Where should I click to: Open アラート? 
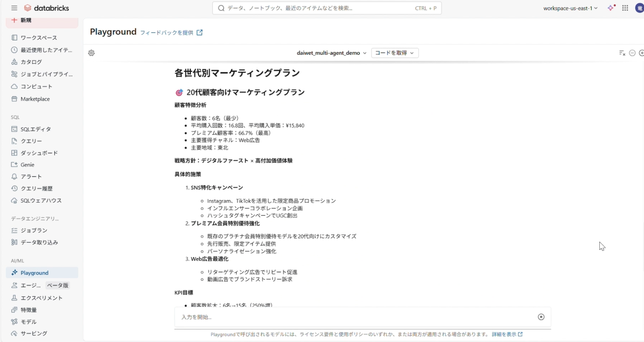[31, 176]
